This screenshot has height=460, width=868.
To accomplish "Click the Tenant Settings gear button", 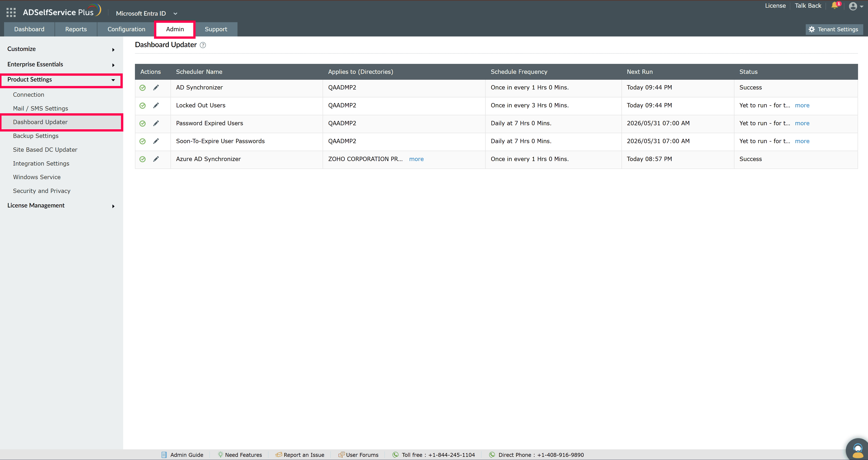I will pos(834,29).
